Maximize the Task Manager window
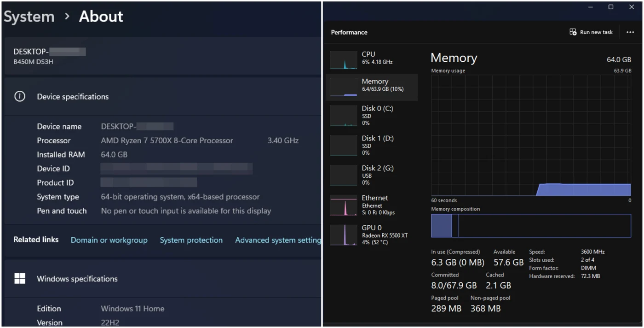This screenshot has height=328, width=644. pos(611,7)
